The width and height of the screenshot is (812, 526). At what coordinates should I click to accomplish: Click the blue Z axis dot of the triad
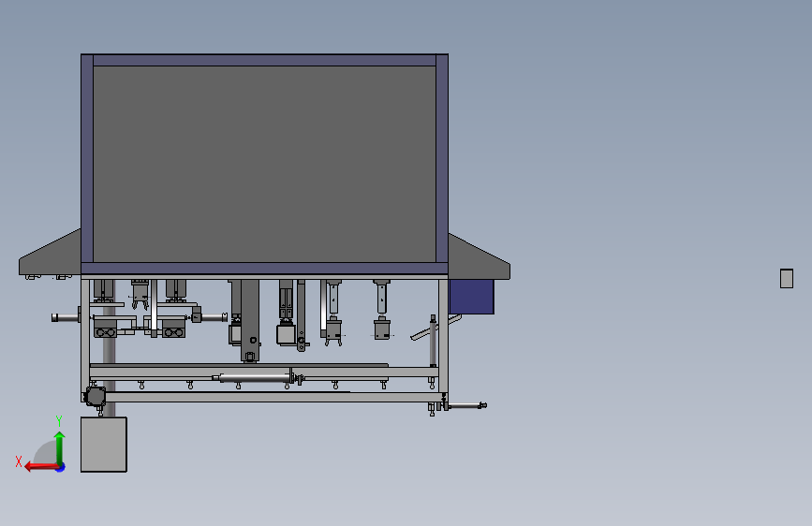[61, 467]
